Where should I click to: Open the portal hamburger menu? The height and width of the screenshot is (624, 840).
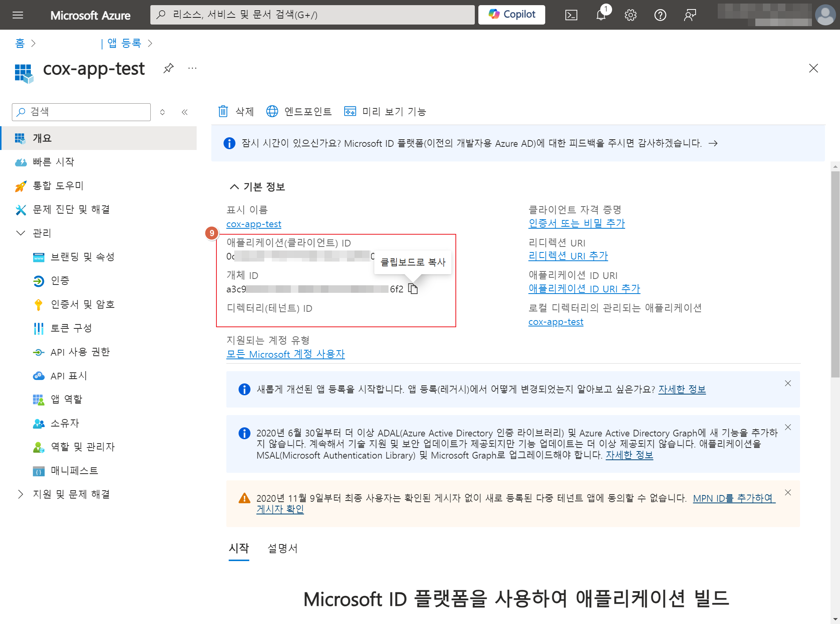(18, 15)
